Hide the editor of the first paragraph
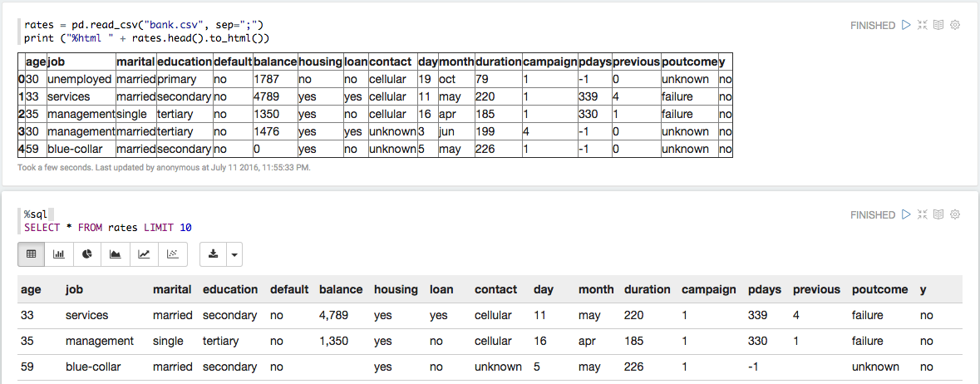980x384 pixels. point(922,25)
